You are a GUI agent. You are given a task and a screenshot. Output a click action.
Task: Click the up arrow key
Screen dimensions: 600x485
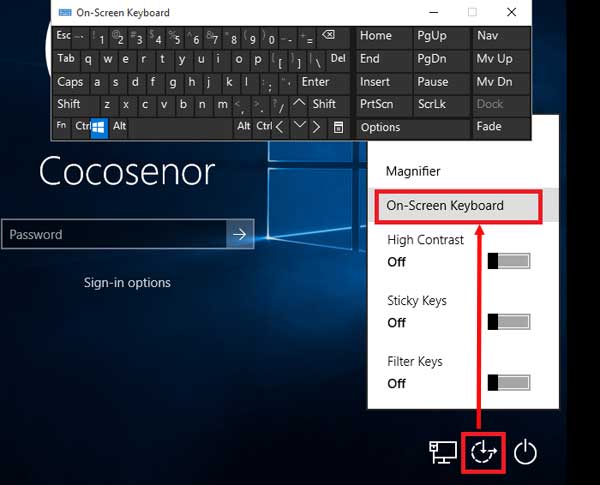pyautogui.click(x=299, y=105)
